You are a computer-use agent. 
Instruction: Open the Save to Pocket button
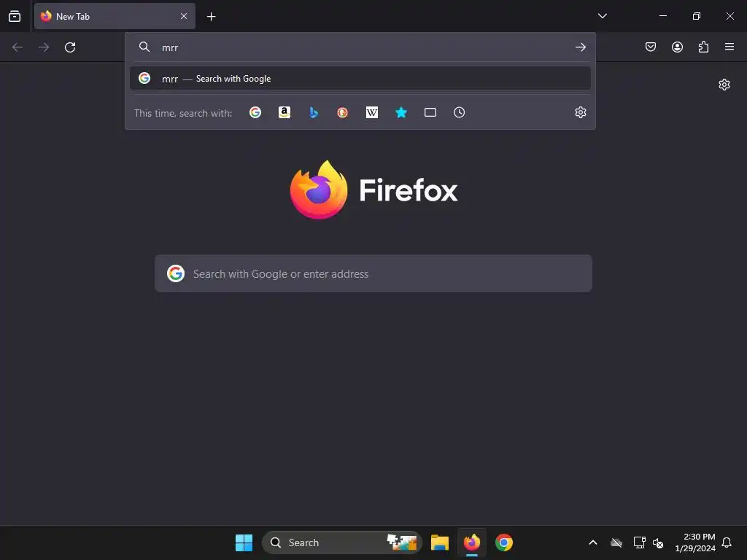pos(651,47)
